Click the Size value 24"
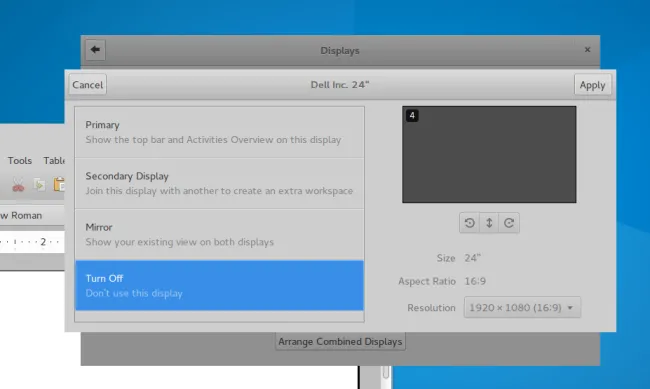650x389 pixels. (x=472, y=258)
